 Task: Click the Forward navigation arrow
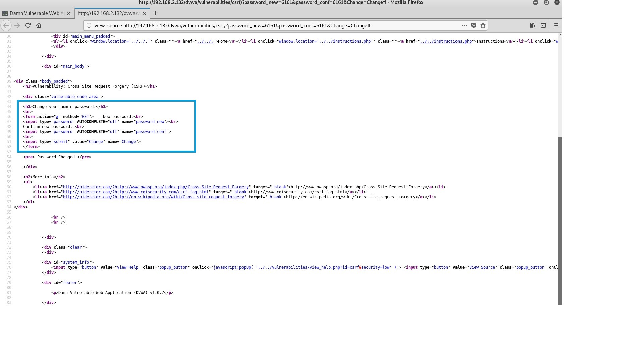coord(17,25)
